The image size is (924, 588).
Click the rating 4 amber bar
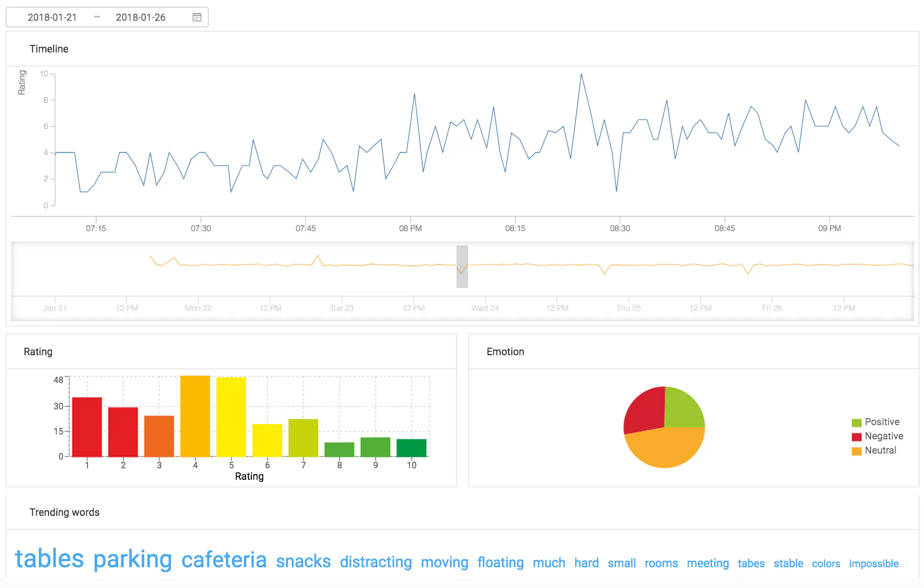coord(195,416)
